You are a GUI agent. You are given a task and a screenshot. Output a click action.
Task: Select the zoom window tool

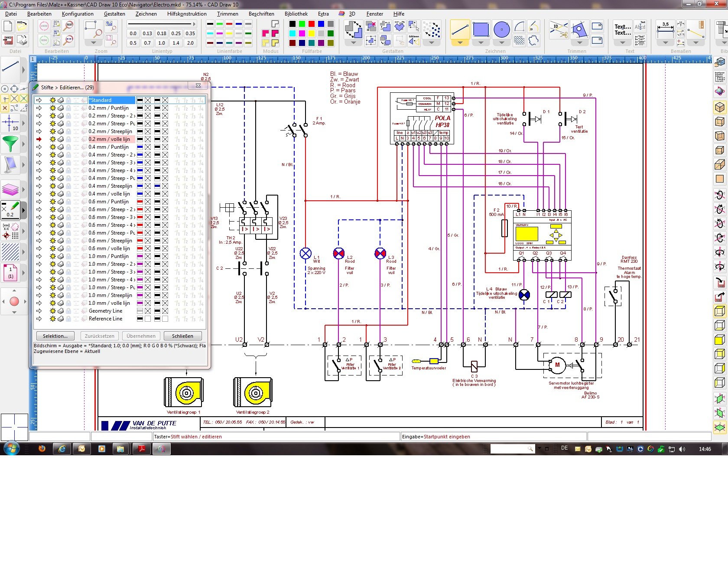point(93,29)
